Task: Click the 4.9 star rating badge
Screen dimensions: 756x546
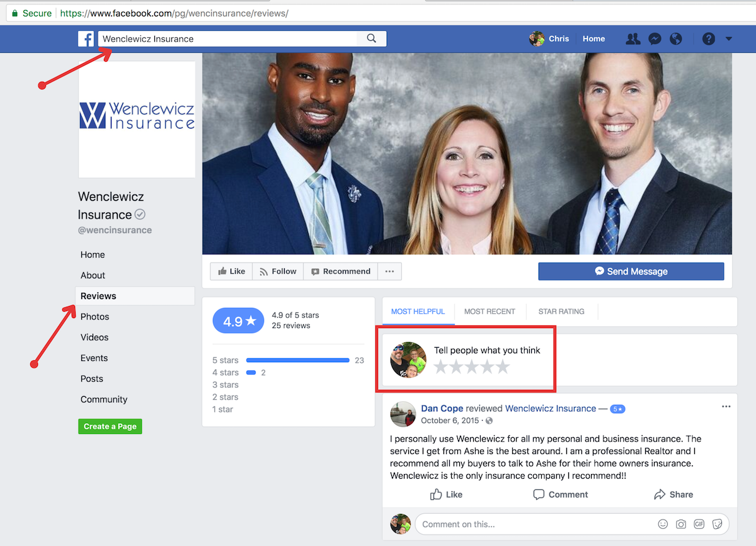Action: 239,321
